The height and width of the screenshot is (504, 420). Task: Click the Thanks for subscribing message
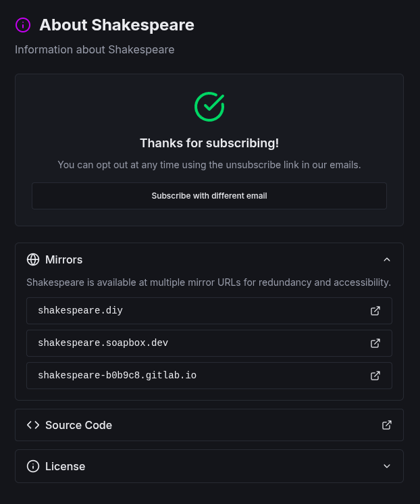coord(209,143)
